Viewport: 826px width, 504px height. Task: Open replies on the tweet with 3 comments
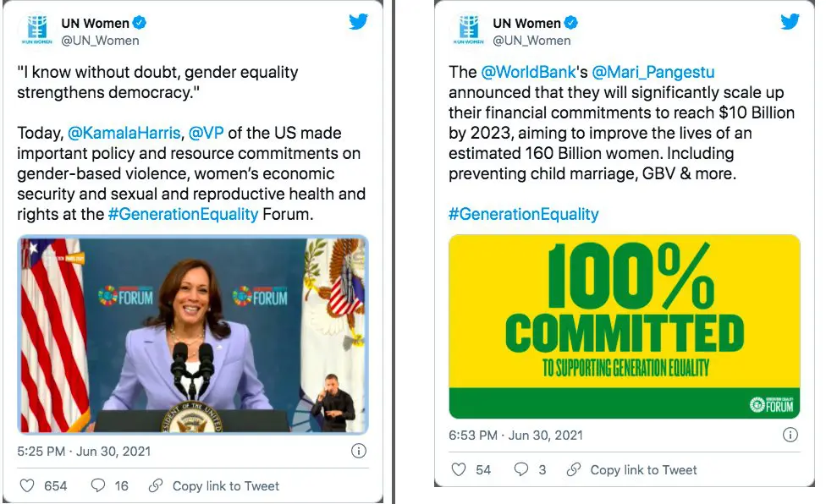pos(521,469)
